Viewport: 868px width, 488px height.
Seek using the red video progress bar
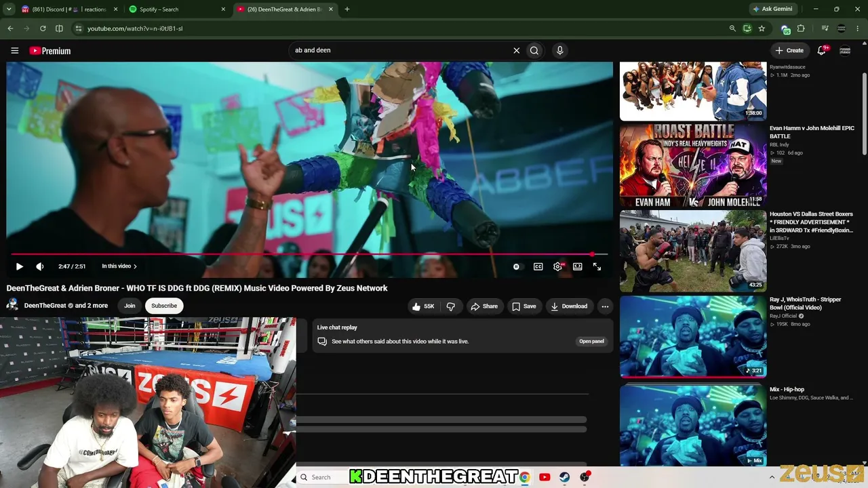pyautogui.click(x=309, y=254)
